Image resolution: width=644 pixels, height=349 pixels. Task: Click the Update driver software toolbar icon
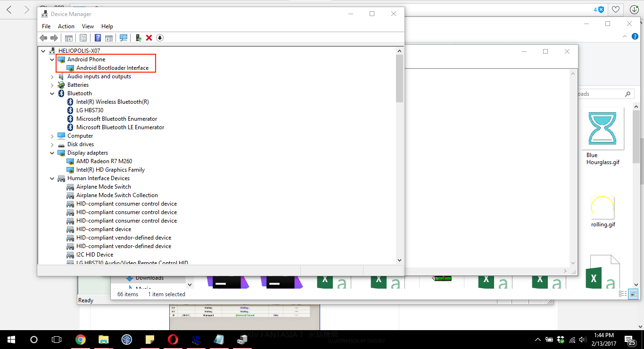tap(139, 38)
